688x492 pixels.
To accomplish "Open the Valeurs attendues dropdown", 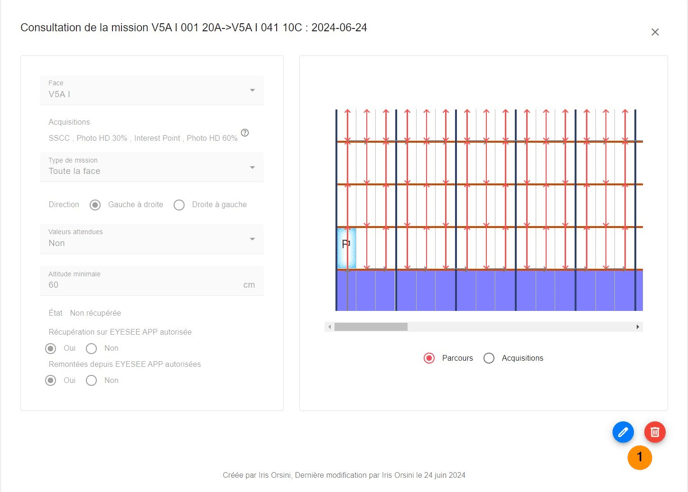I will point(152,239).
